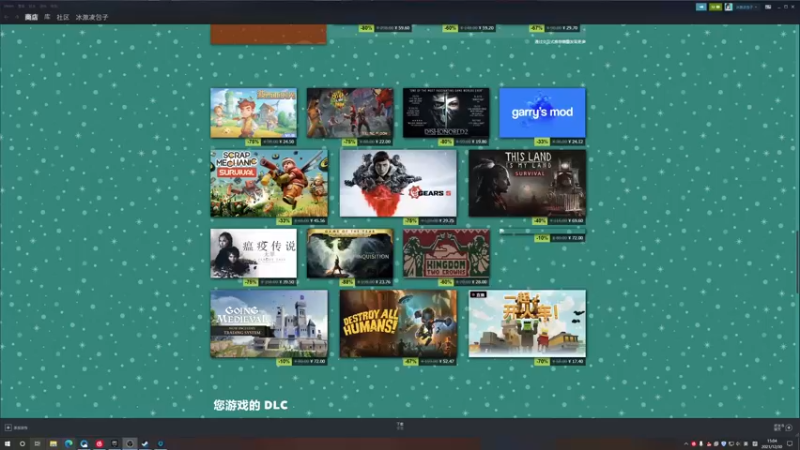800x450 pixels.
Task: Open the This Land Is My Land card
Action: point(528,183)
